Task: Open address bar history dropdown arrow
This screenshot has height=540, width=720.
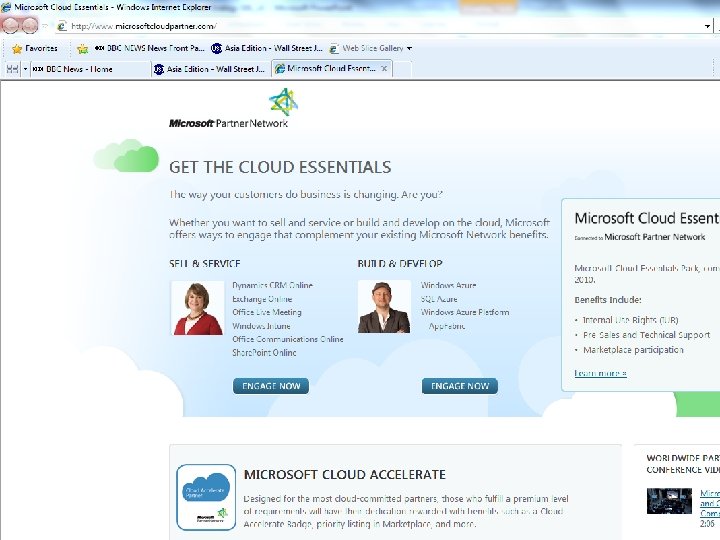Action: 707,26
